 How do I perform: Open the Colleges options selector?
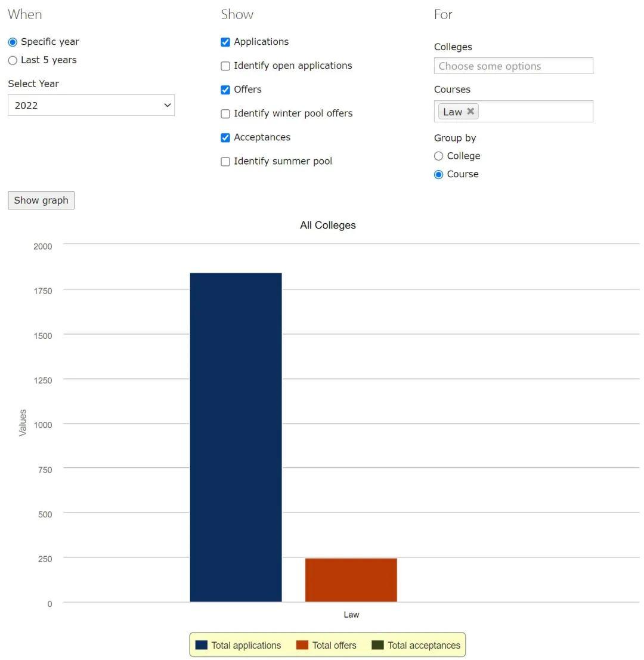pos(513,66)
